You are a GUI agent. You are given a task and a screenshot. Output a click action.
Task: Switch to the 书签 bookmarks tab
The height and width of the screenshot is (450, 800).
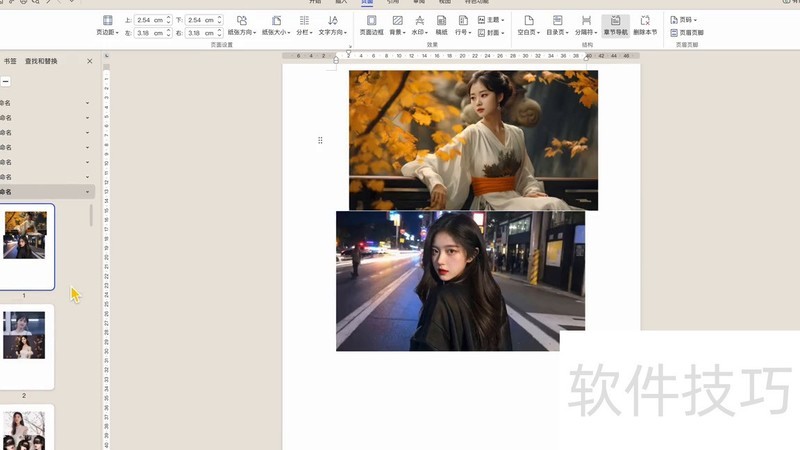coord(10,61)
